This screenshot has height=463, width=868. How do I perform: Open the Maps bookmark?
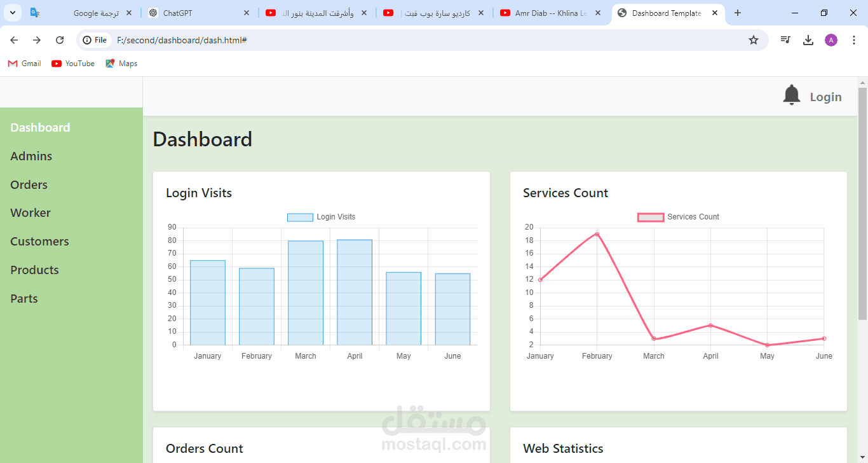[121, 64]
